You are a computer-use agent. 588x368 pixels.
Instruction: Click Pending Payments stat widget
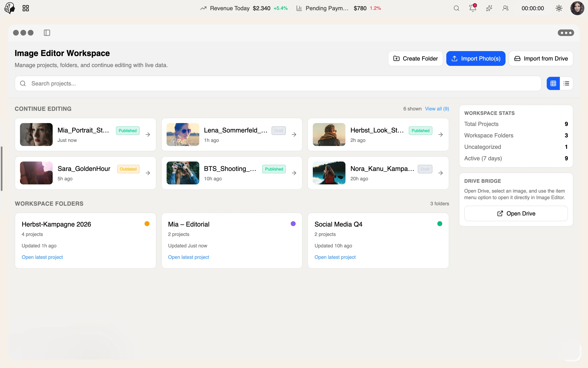[339, 8]
